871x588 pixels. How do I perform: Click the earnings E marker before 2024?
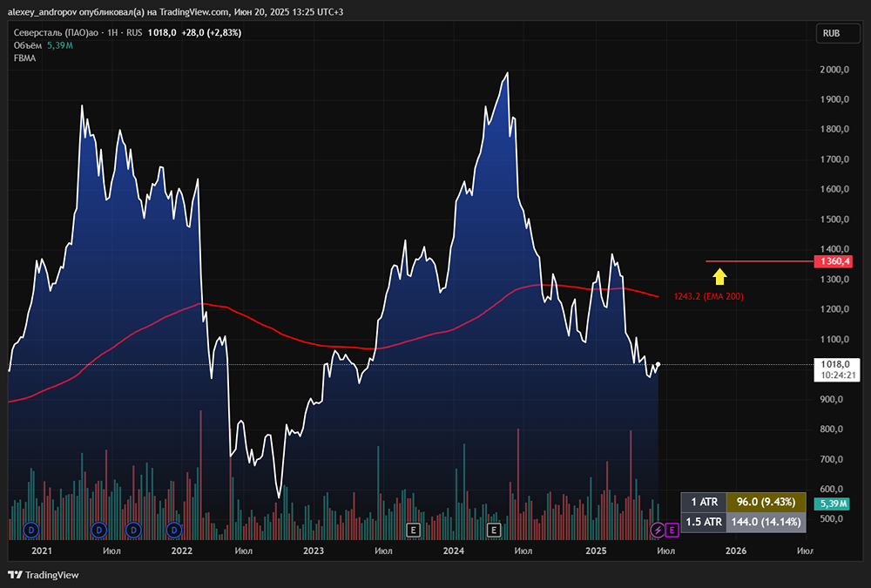414,529
